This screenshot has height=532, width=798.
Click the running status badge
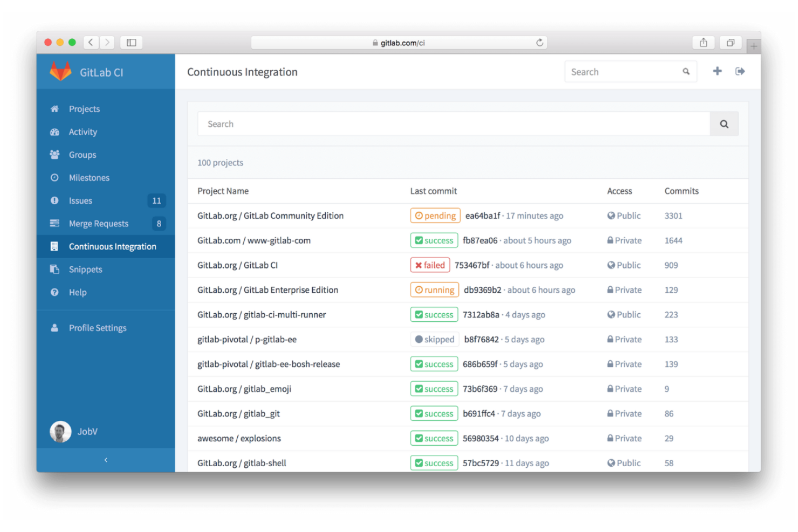click(435, 290)
